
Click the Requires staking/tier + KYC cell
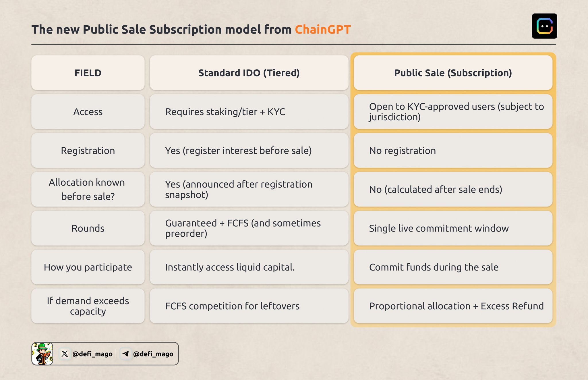pyautogui.click(x=225, y=112)
